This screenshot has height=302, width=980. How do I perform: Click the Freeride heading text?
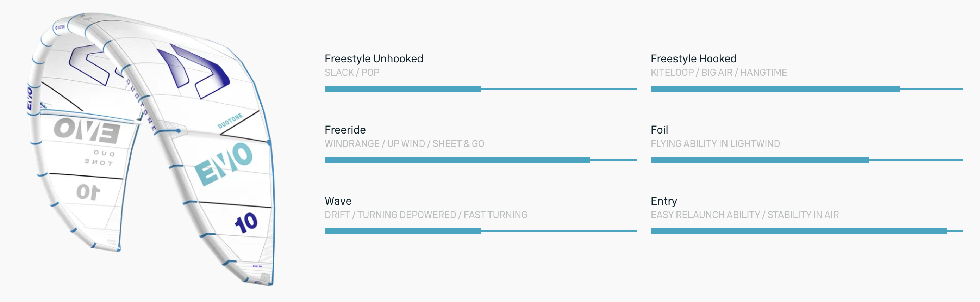point(345,130)
